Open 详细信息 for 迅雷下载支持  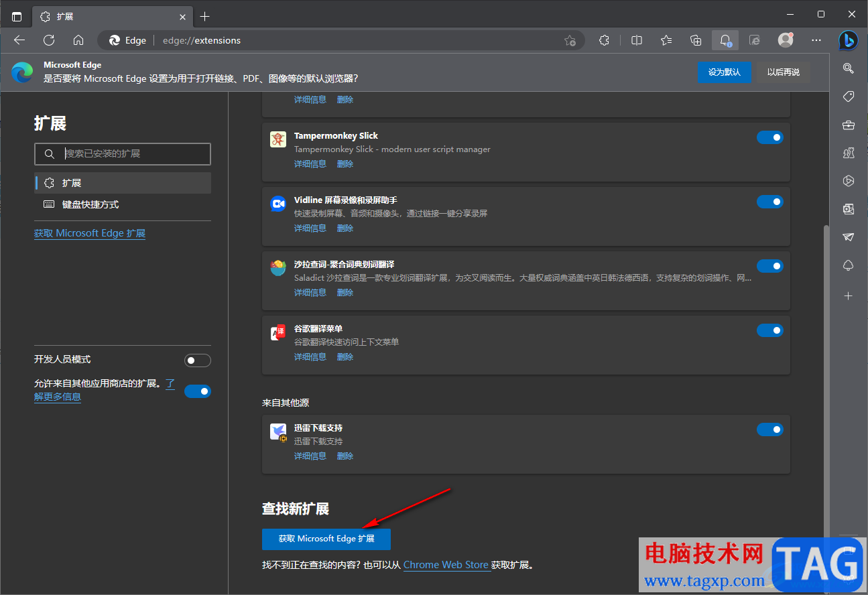click(310, 456)
